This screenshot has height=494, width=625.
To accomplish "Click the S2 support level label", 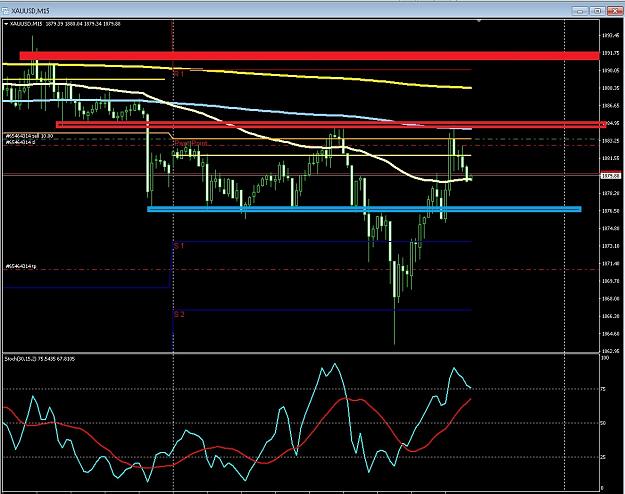I will (179, 315).
